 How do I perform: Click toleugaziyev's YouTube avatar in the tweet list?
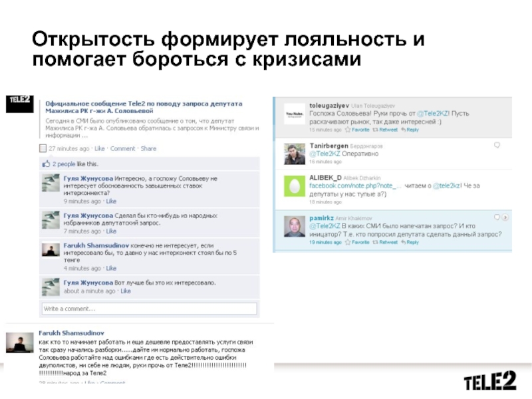(x=294, y=114)
